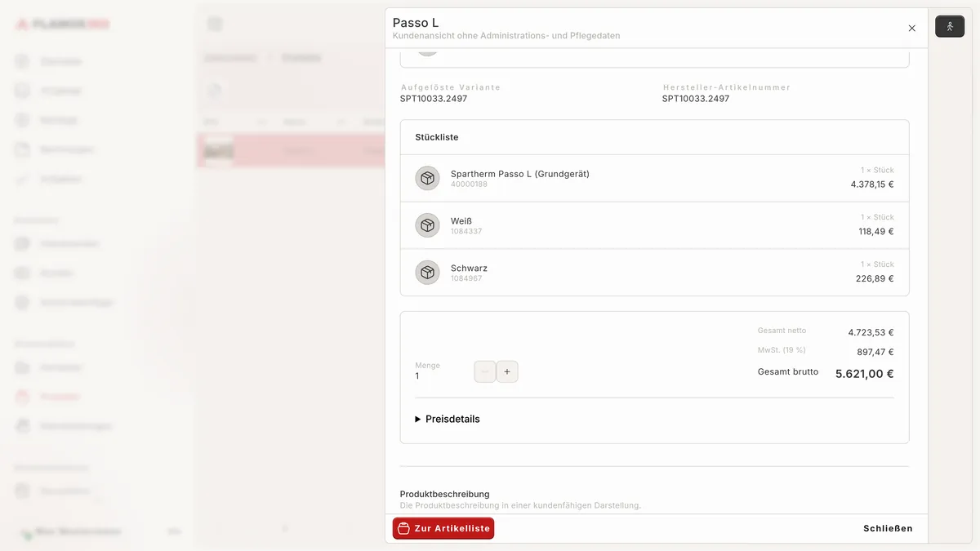Click the 'Passo L' dialog title
Screen dimensions: 980x551
point(416,23)
